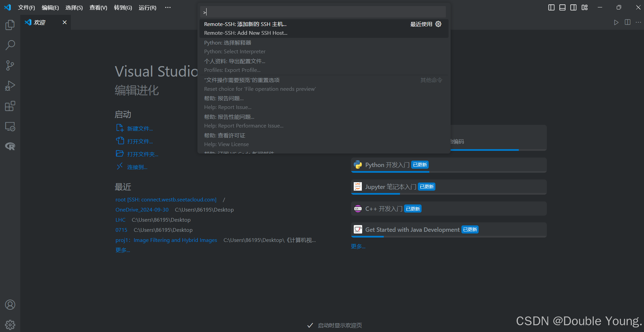Click the 已更新 badge on Python card
Screen dimensions: 644x332
click(x=420, y=165)
